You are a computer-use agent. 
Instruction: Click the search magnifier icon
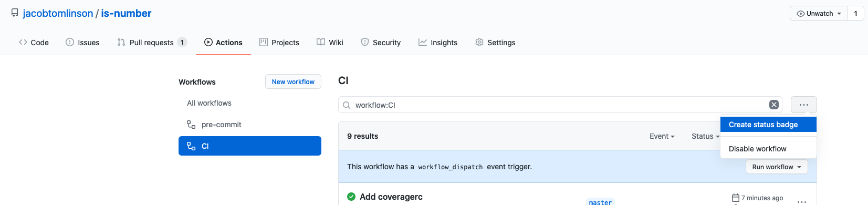[347, 105]
